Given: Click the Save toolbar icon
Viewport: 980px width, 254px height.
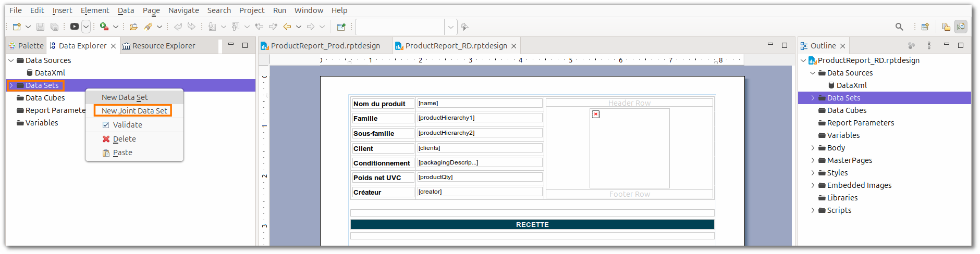Looking at the screenshot, I should coord(40,27).
